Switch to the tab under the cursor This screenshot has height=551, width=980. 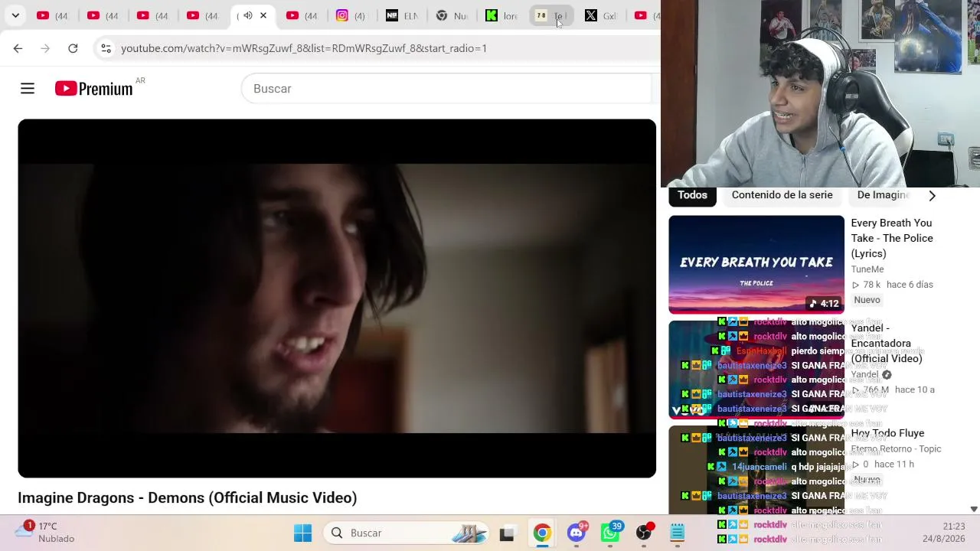click(550, 15)
